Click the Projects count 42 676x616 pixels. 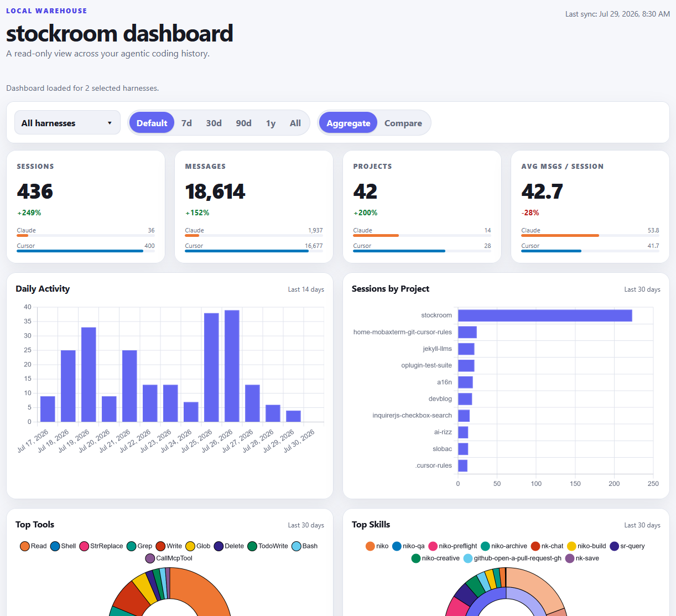pos(365,191)
